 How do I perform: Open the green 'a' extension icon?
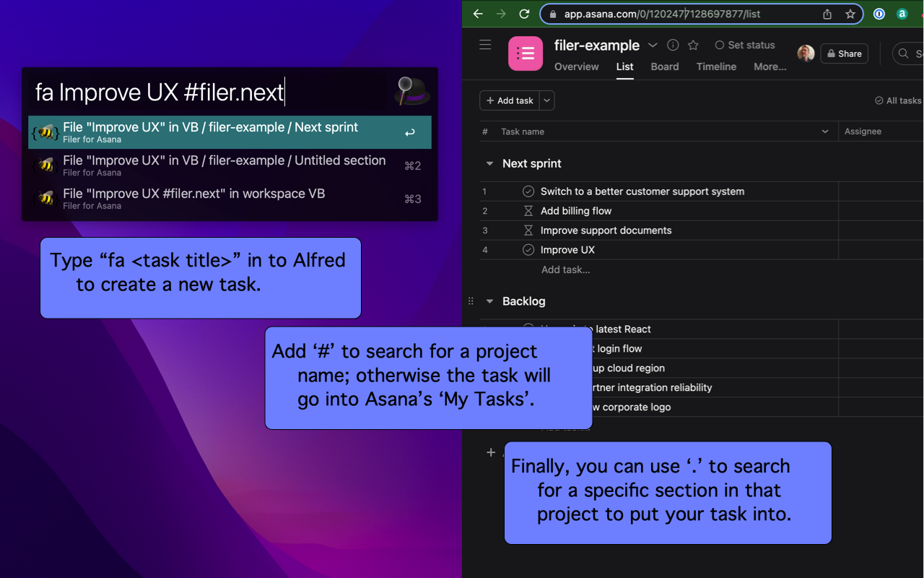pos(902,14)
